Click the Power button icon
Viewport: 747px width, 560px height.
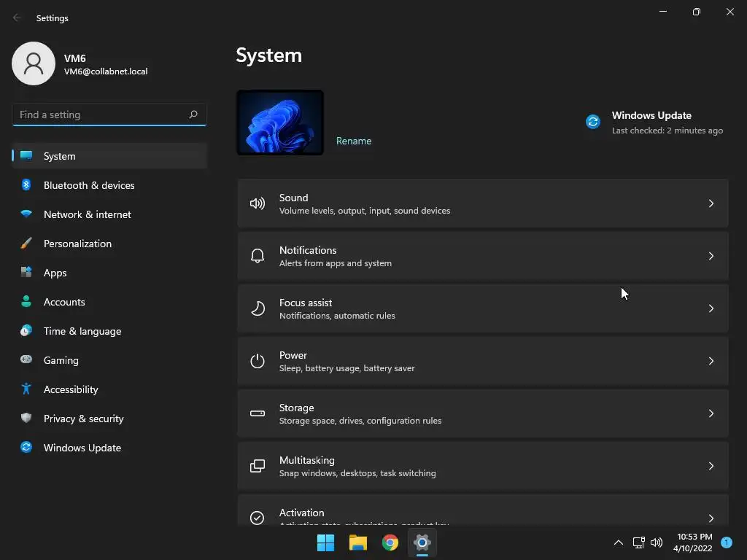click(258, 361)
